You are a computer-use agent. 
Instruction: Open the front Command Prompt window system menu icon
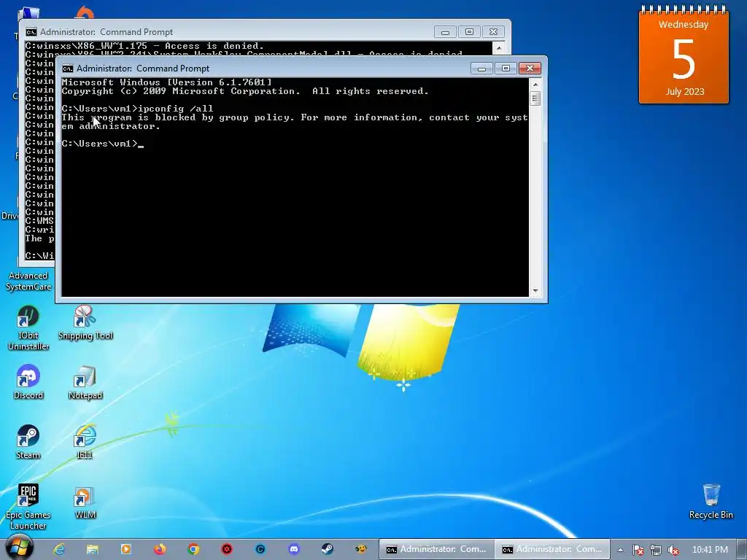[68, 69]
